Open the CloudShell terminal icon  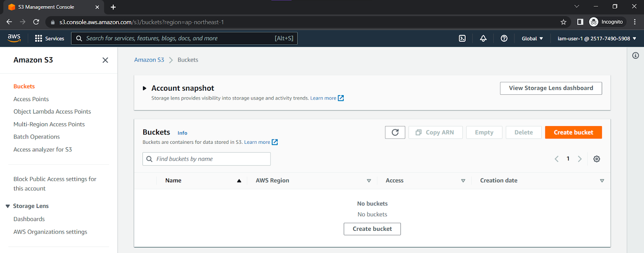pyautogui.click(x=462, y=38)
